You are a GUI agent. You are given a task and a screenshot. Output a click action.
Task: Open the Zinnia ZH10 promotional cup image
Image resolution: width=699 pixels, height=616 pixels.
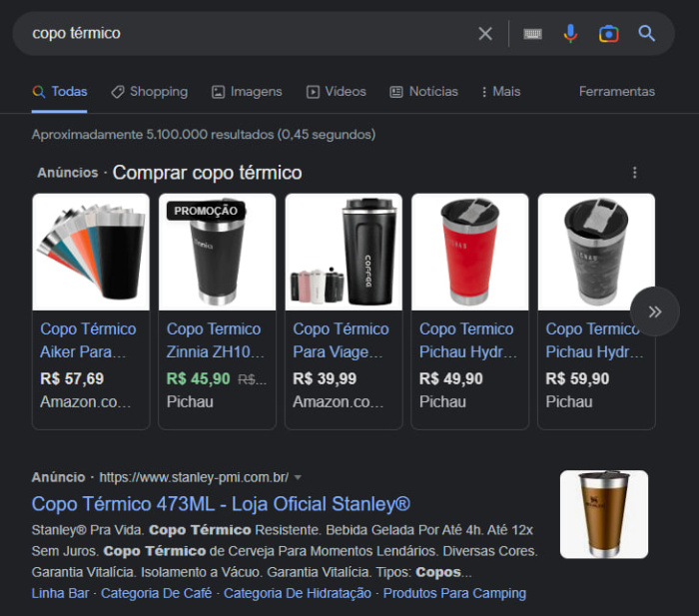pos(217,252)
